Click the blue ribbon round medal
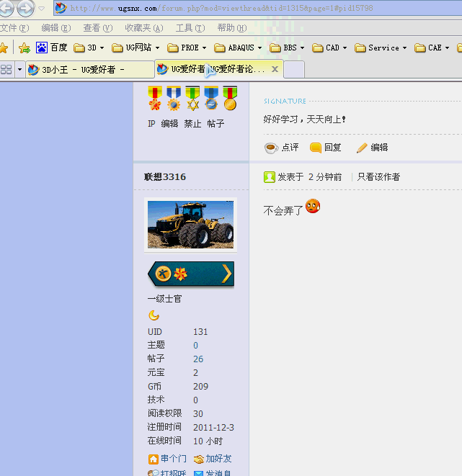 (211, 98)
